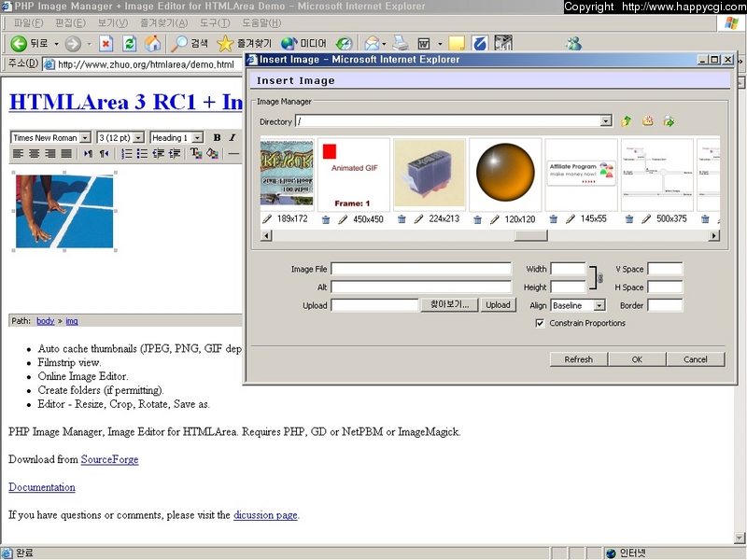Click the Print toolbar icon

(401, 44)
